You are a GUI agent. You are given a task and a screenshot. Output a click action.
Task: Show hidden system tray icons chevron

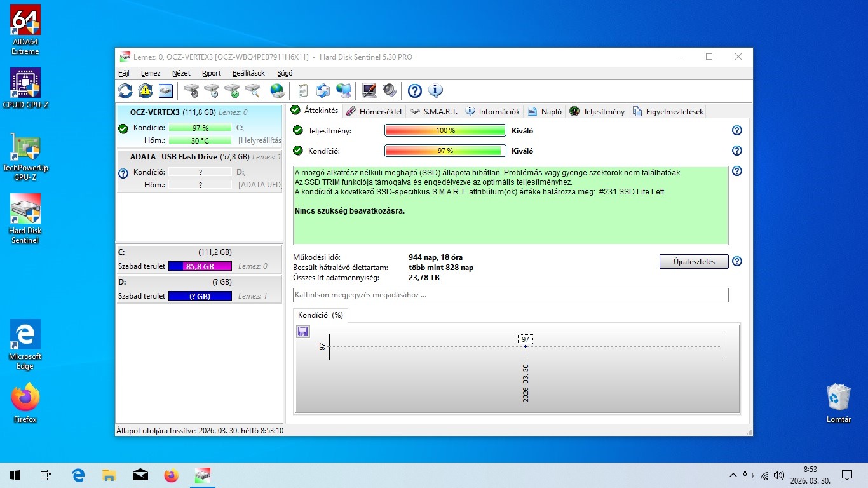(733, 475)
